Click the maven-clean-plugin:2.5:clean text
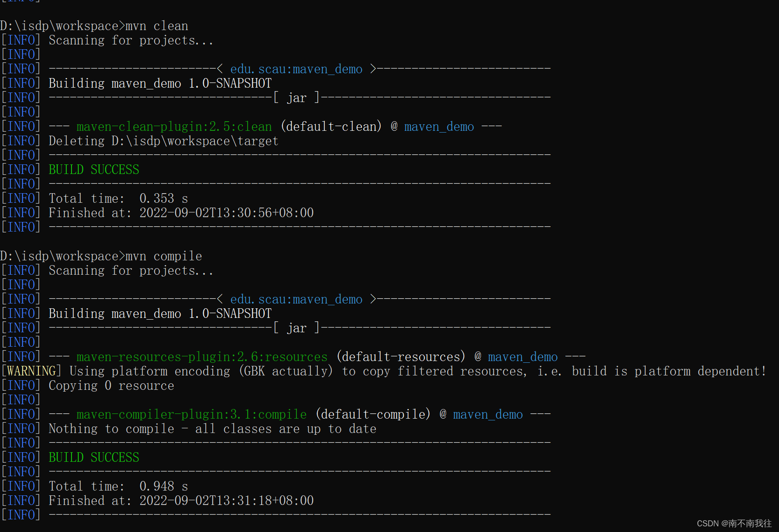The height and width of the screenshot is (532, 779). (x=173, y=126)
